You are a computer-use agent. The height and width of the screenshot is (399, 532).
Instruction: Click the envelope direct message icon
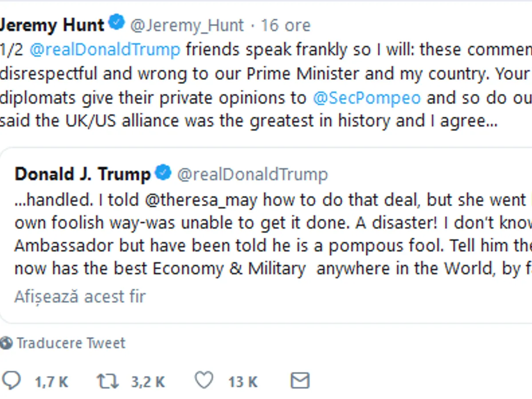tap(300, 380)
